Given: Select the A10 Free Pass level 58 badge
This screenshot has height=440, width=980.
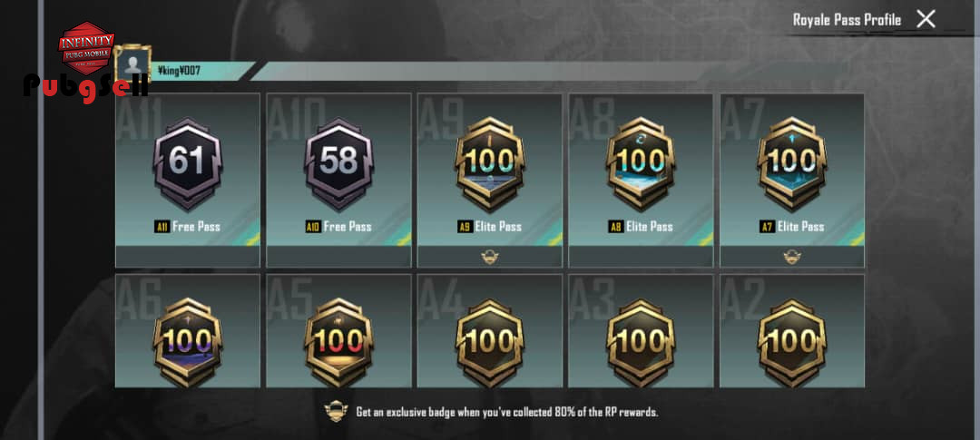Looking at the screenshot, I should click(x=338, y=163).
